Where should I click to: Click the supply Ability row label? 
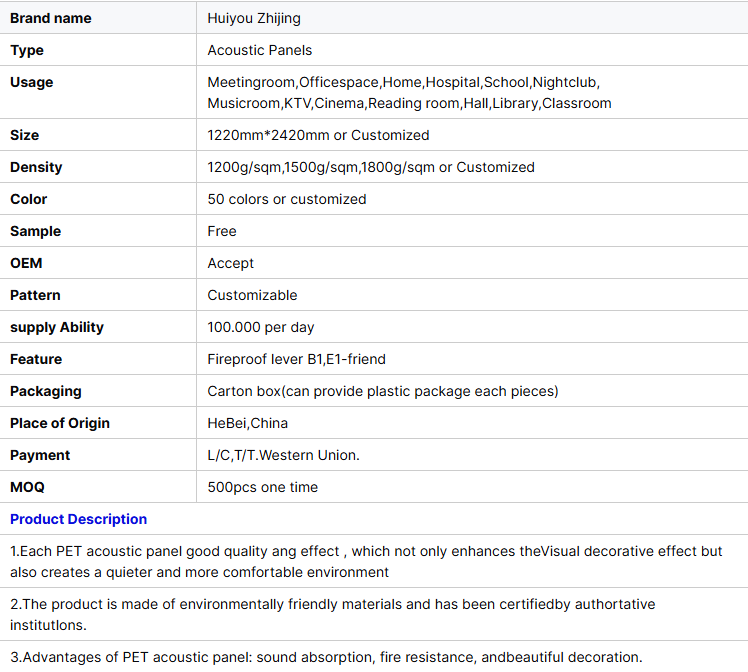click(57, 327)
